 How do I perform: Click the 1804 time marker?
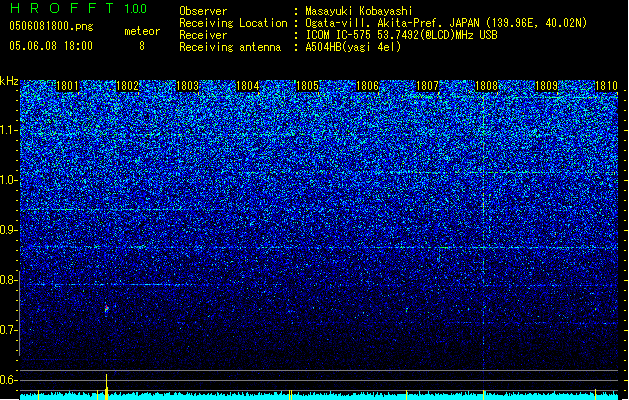click(x=248, y=86)
